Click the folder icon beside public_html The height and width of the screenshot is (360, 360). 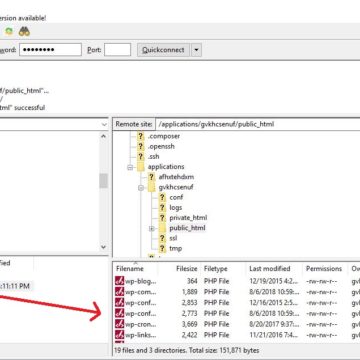click(x=162, y=228)
